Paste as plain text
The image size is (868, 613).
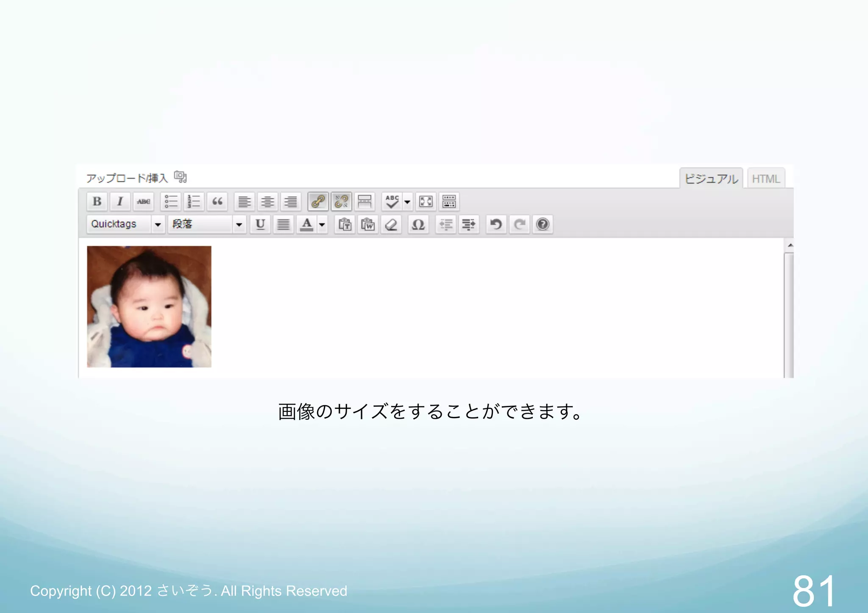(x=345, y=224)
